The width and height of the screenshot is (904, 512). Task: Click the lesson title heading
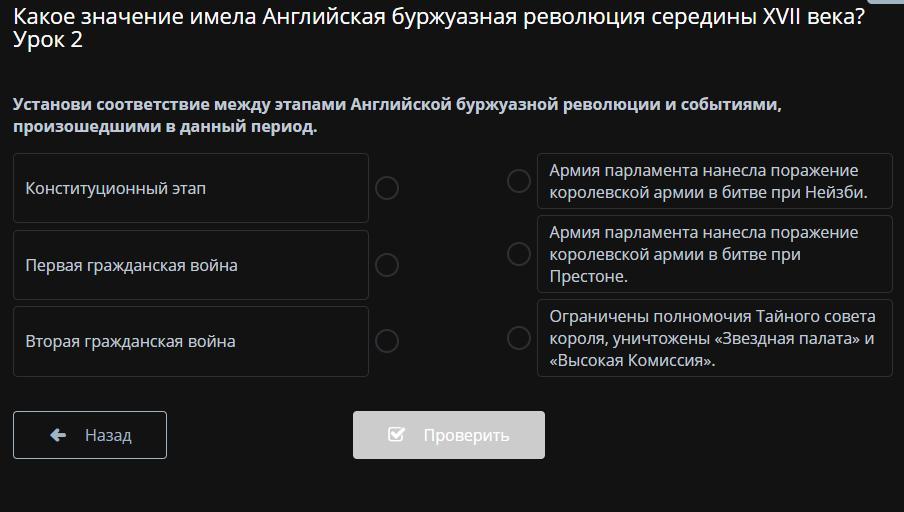pyautogui.click(x=439, y=17)
